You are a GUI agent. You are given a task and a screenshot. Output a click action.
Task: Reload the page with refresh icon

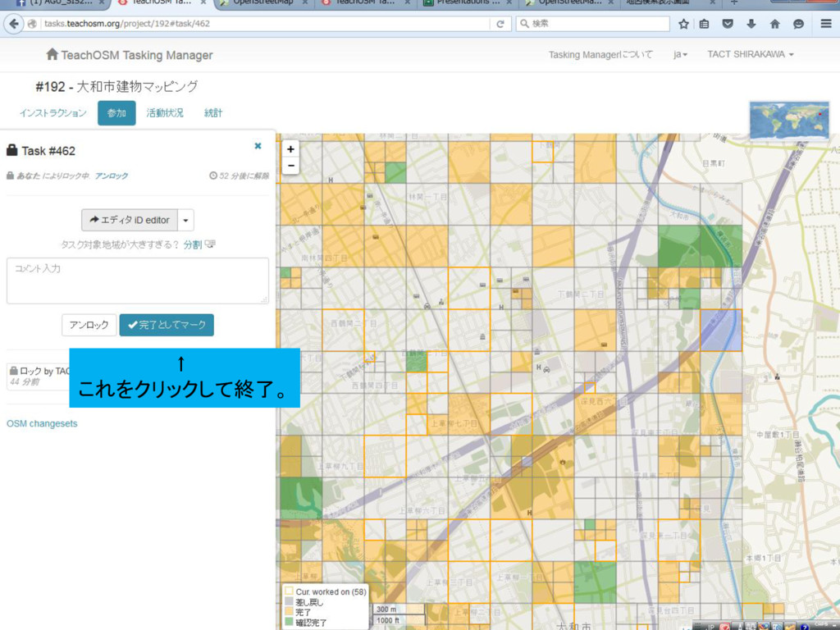click(x=500, y=24)
